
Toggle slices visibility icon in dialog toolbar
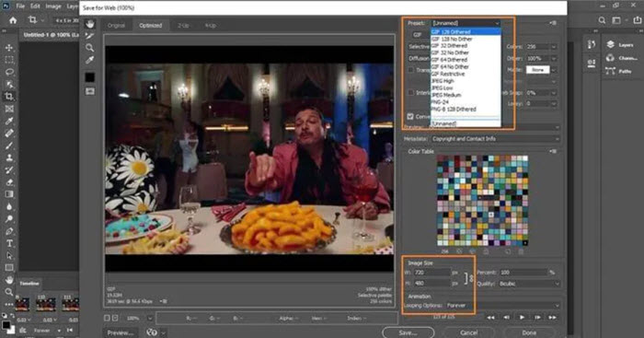click(x=90, y=91)
